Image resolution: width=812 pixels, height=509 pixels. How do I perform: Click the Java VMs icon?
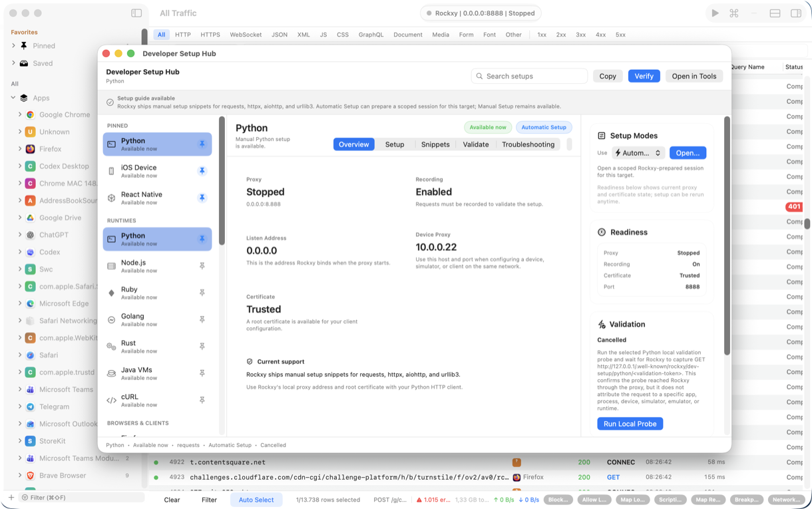click(111, 373)
